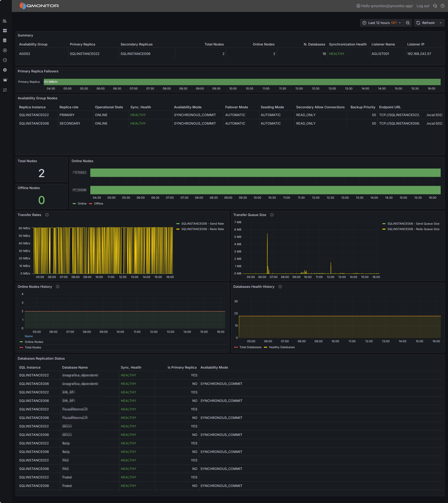Expand the auto-refresh interval dropdown beside Refresh

click(x=441, y=23)
